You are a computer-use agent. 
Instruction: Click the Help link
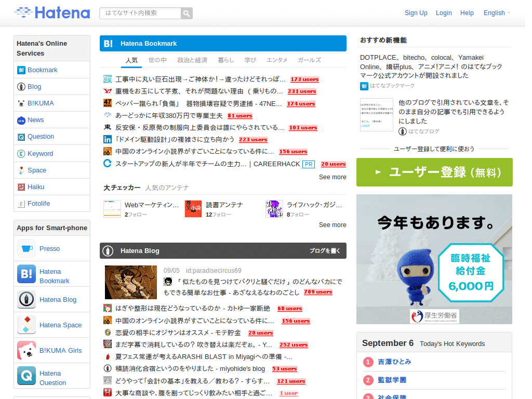coord(467,13)
